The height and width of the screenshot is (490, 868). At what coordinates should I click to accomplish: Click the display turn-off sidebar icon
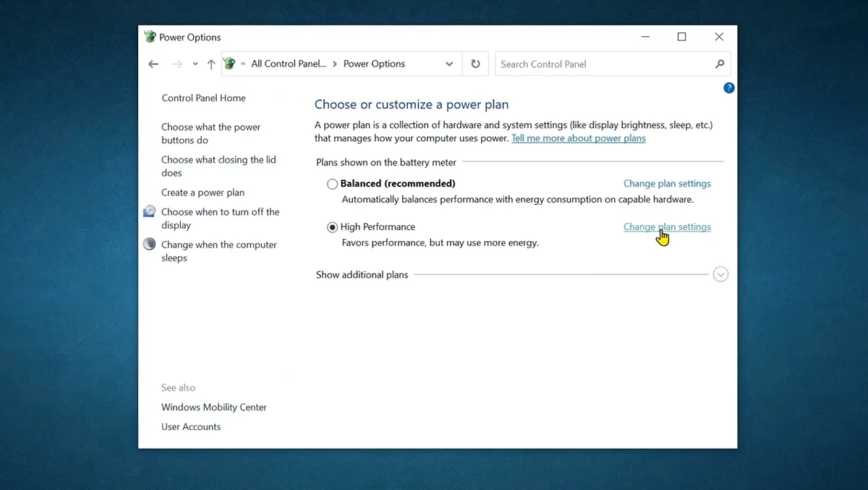tap(149, 211)
